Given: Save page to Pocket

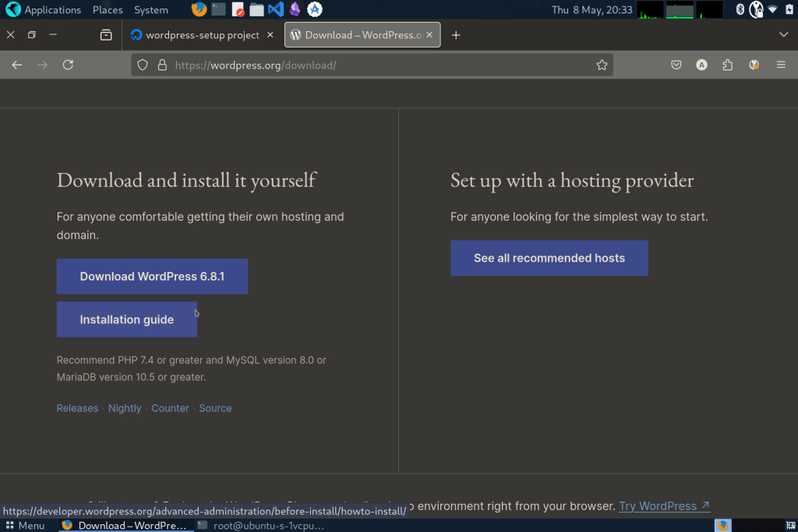Looking at the screenshot, I should coord(676,65).
